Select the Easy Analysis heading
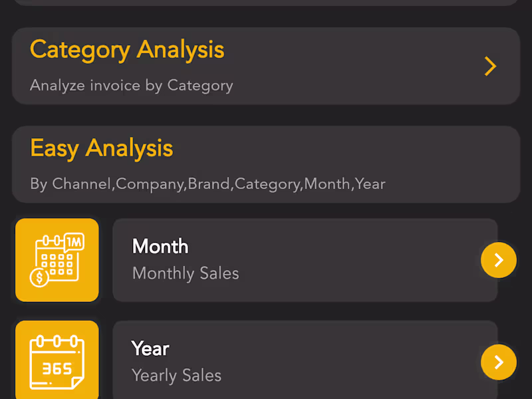 click(x=101, y=148)
